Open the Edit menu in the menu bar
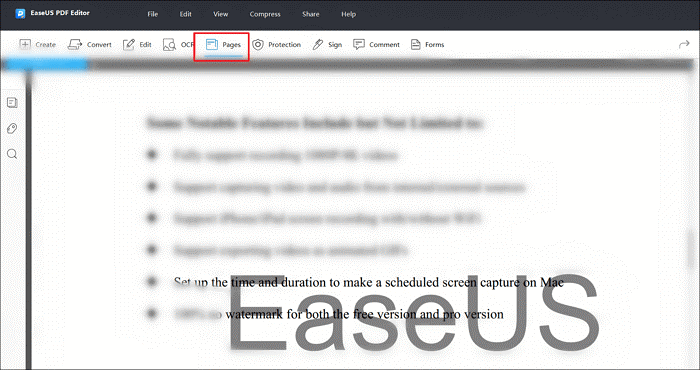The height and width of the screenshot is (370, 700). coord(186,14)
